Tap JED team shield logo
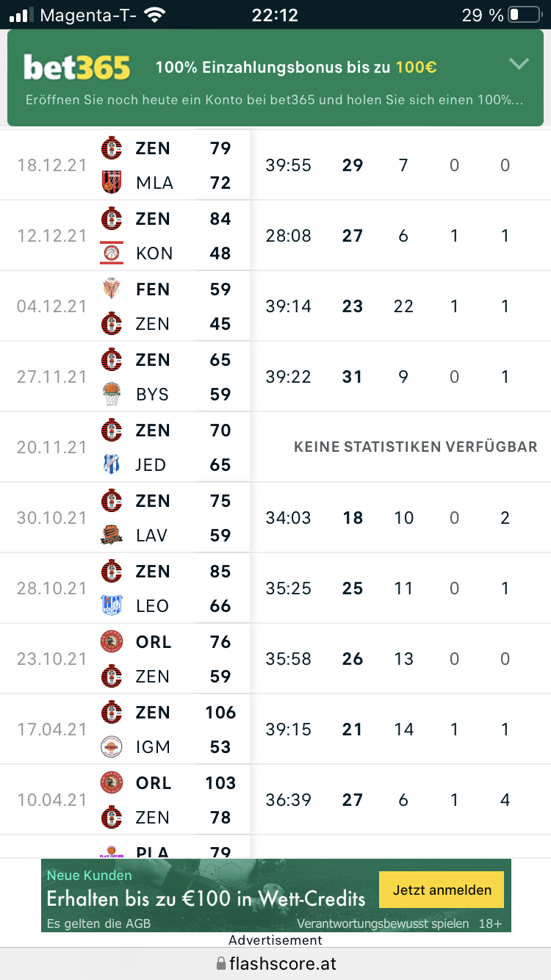 click(x=112, y=464)
